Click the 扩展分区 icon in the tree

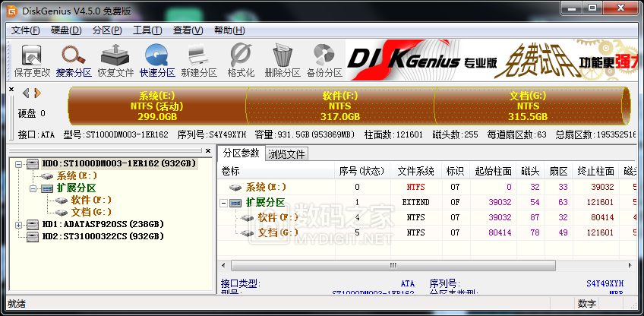tap(47, 188)
